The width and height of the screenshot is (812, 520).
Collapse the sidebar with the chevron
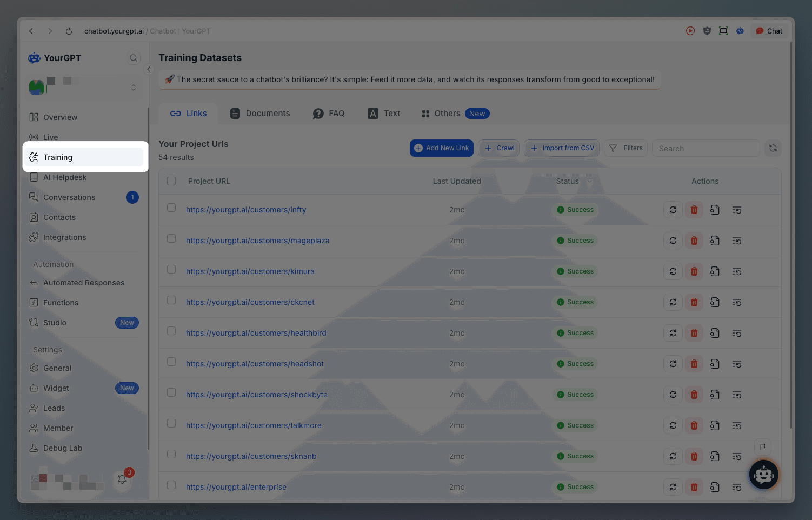(x=149, y=69)
